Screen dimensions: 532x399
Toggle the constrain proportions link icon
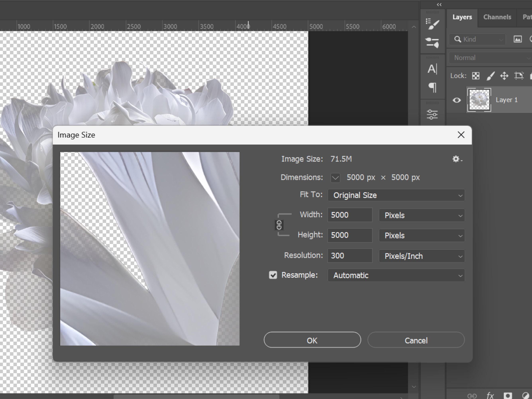[x=279, y=225]
